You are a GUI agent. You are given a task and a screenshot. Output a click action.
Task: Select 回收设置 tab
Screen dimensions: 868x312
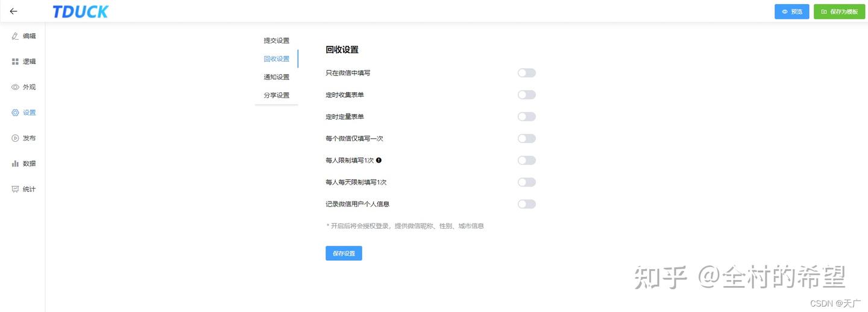(x=277, y=59)
